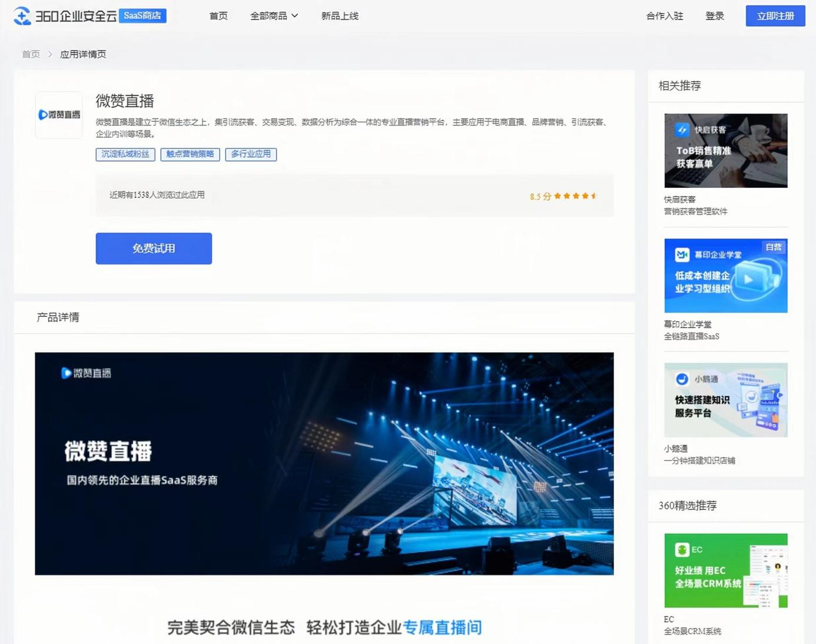Select the 多行业应用 tag

[x=251, y=154]
